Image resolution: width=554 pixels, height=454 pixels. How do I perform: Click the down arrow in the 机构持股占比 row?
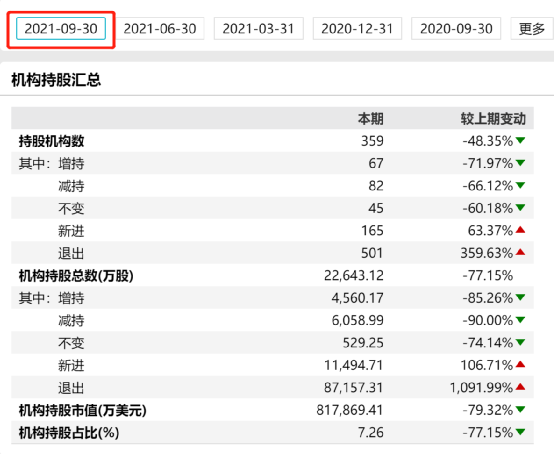[x=520, y=432]
